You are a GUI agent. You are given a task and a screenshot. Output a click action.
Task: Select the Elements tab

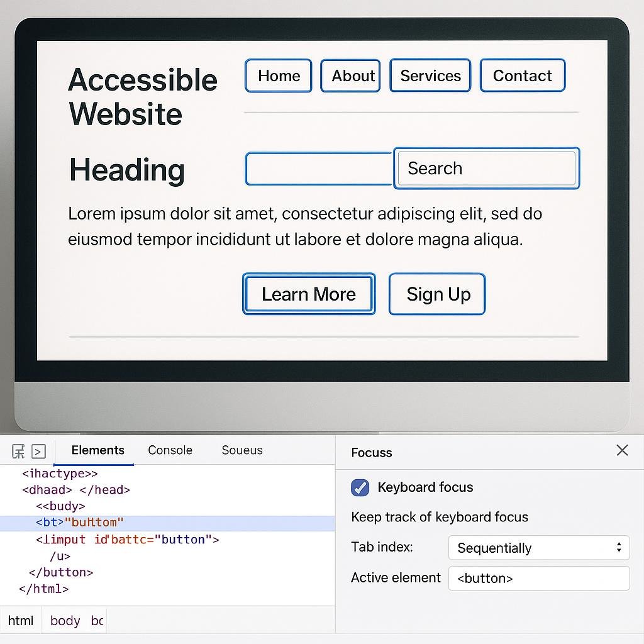96,450
